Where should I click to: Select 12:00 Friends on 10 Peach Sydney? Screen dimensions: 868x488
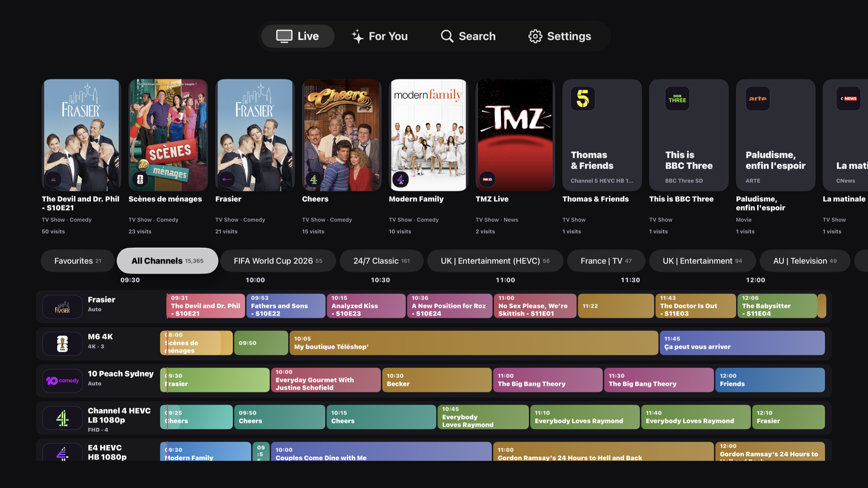(770, 380)
